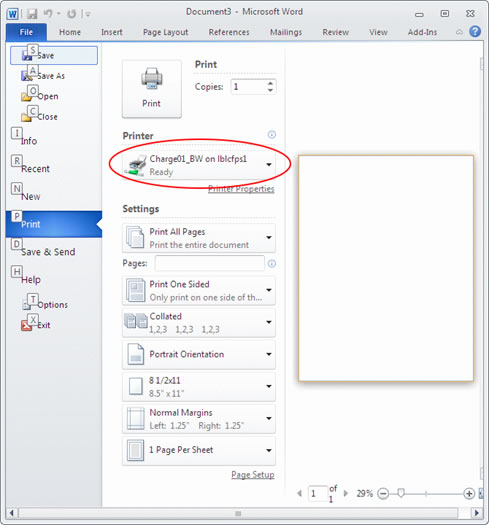Expand the 1 Page Per Sheet dropdown

click(199, 451)
